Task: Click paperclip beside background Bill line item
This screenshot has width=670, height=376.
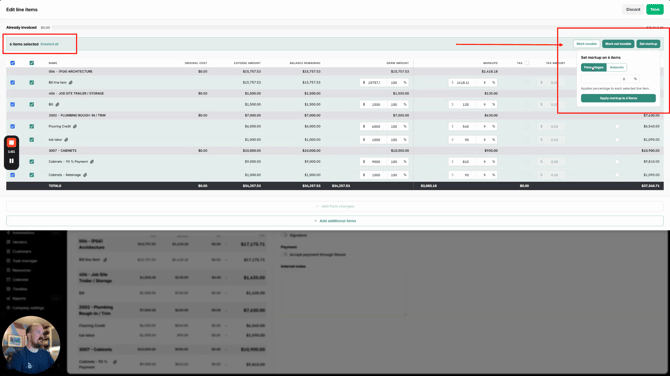Action: coord(105,259)
